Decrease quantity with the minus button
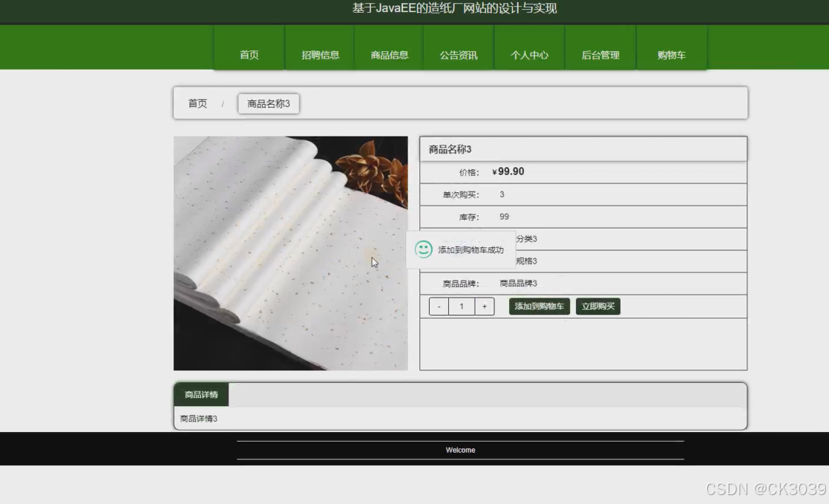829x504 pixels. [x=439, y=307]
